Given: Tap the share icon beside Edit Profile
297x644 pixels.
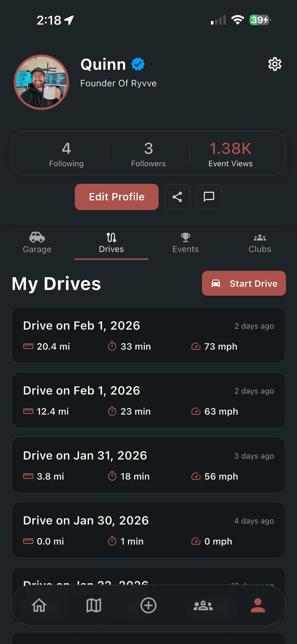Looking at the screenshot, I should coord(177,197).
